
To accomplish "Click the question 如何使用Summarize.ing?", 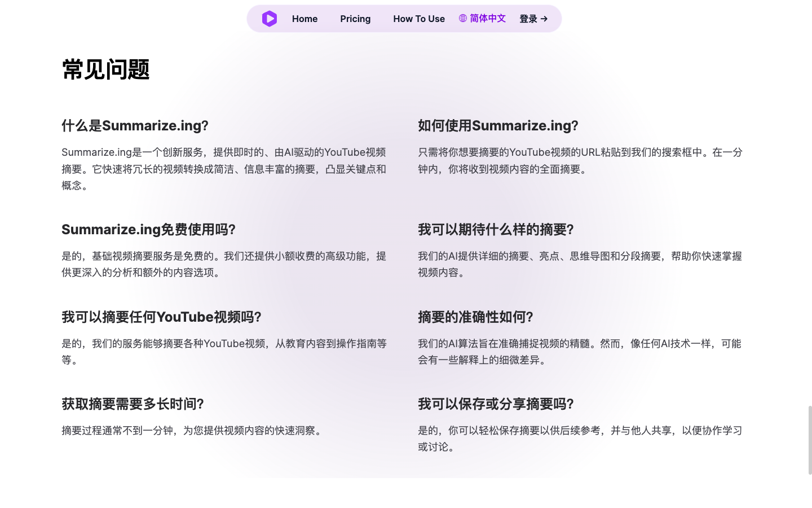I will [x=498, y=125].
